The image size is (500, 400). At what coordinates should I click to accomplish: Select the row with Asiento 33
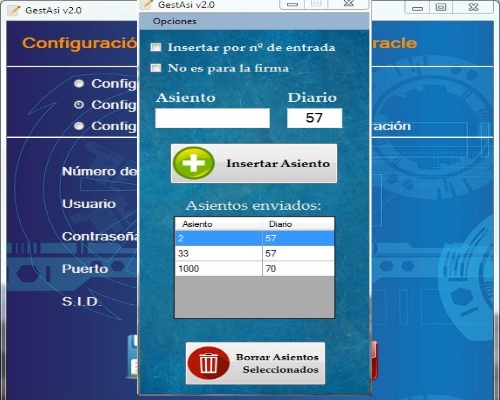(x=255, y=253)
